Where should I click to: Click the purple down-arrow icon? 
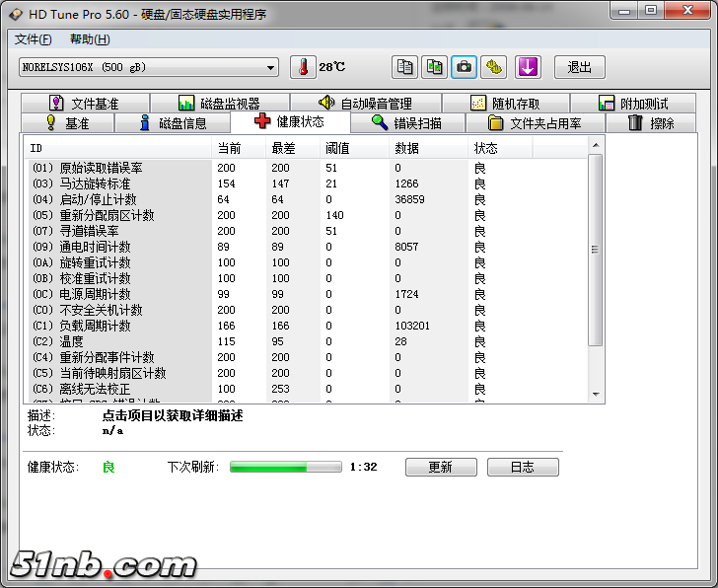[529, 67]
